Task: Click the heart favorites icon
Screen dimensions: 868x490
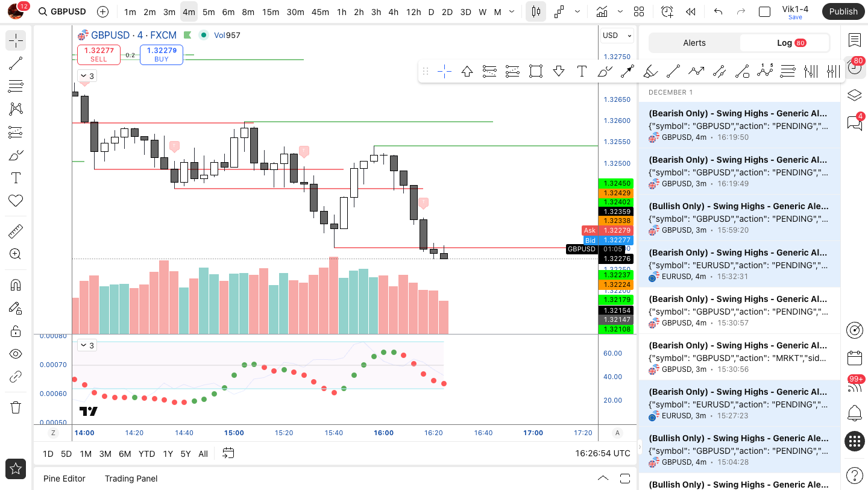Action: click(16, 201)
